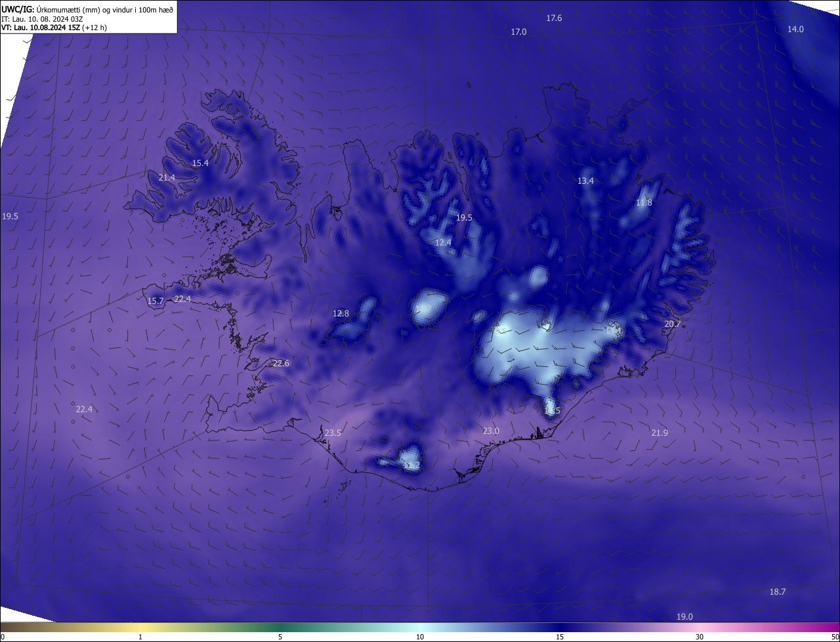Click the 23.0 value label
Viewport: 840px width, 642px height.
(x=491, y=431)
